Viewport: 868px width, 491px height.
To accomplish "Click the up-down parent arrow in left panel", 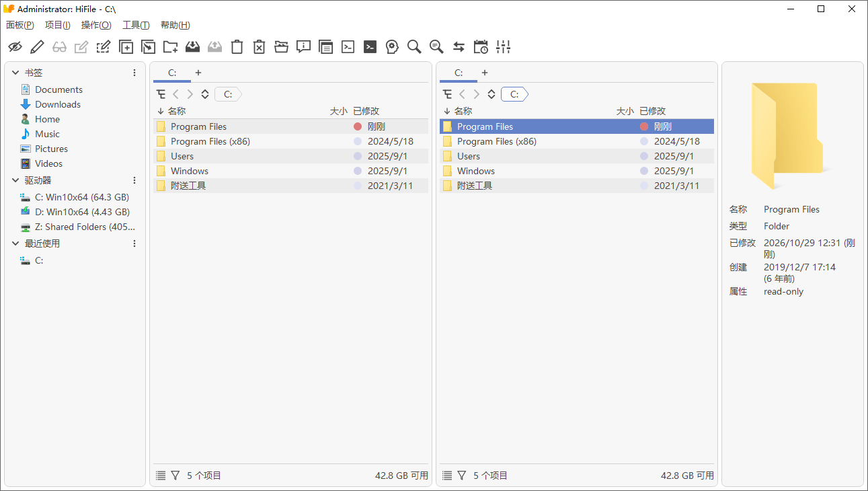I will [205, 94].
